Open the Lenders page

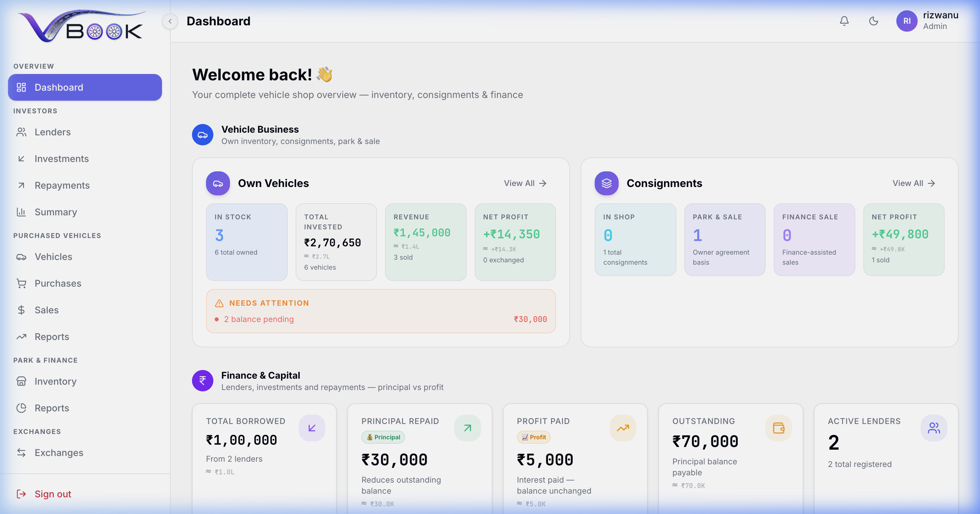point(85,132)
